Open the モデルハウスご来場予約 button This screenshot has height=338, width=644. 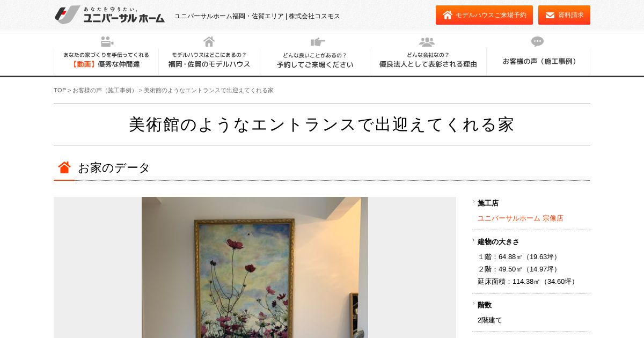484,15
